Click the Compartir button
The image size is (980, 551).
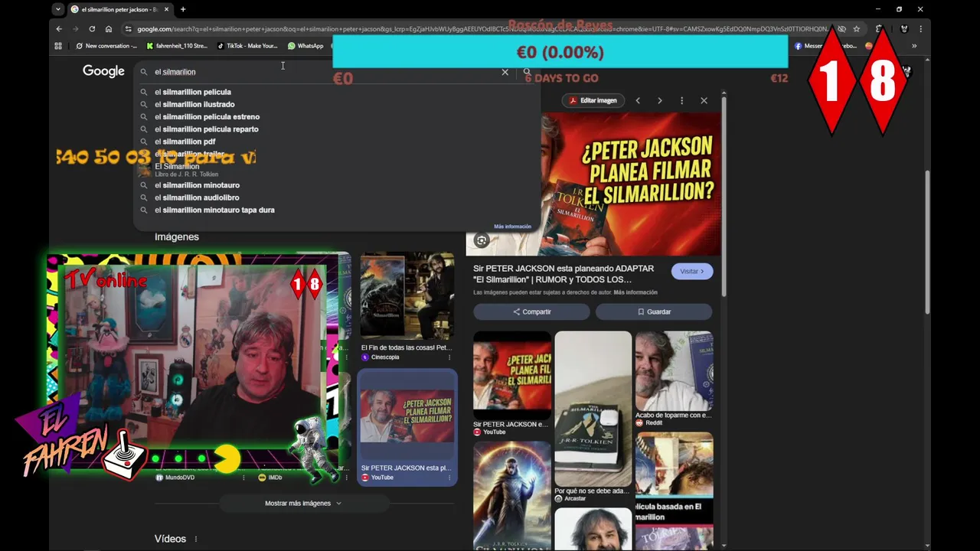tap(531, 311)
